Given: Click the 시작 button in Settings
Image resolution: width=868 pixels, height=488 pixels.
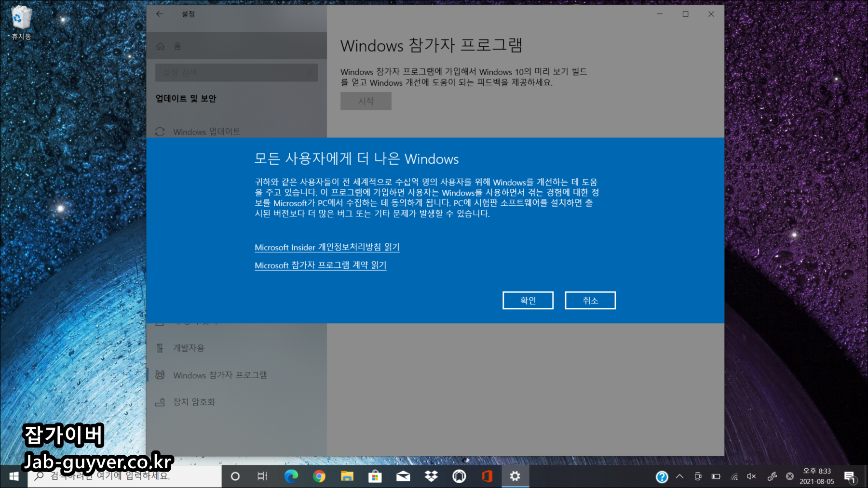Looking at the screenshot, I should [366, 101].
